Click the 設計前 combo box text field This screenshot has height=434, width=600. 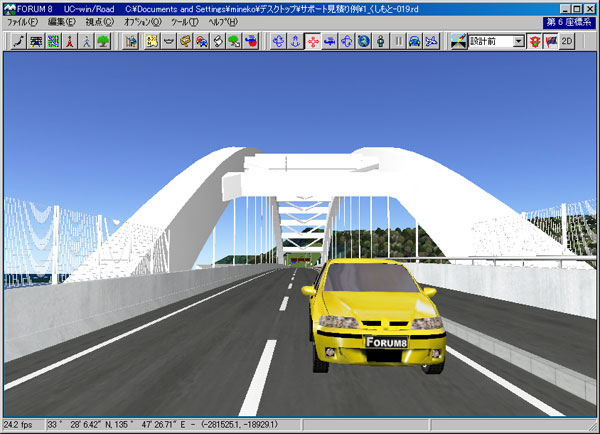point(491,41)
